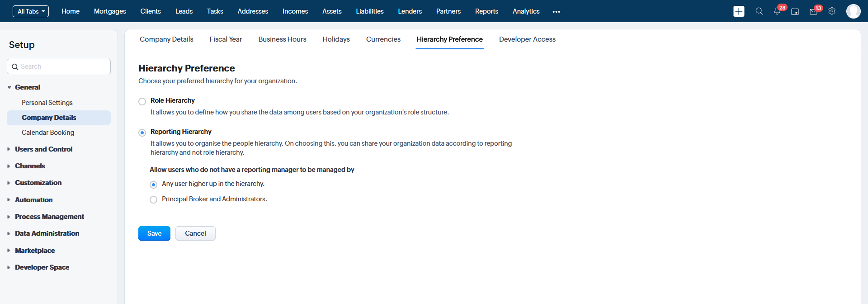Open the calendar icon in top bar
Image resolution: width=868 pixels, height=304 pixels.
click(795, 11)
